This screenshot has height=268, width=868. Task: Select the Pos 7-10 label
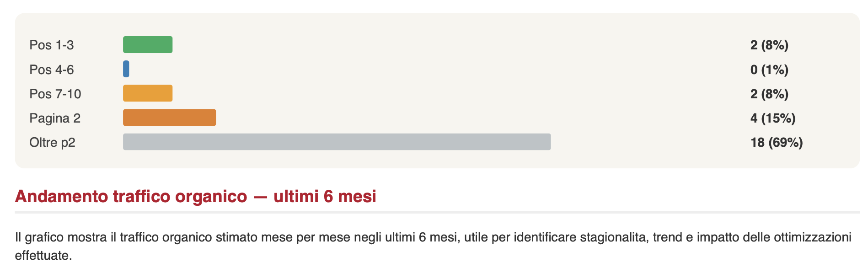coord(55,94)
